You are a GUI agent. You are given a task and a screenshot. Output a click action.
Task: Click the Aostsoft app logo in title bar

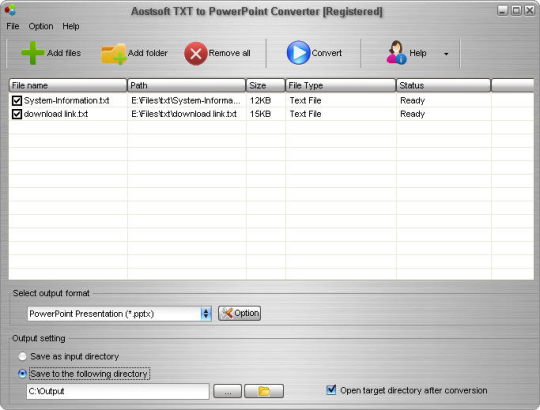pos(10,10)
